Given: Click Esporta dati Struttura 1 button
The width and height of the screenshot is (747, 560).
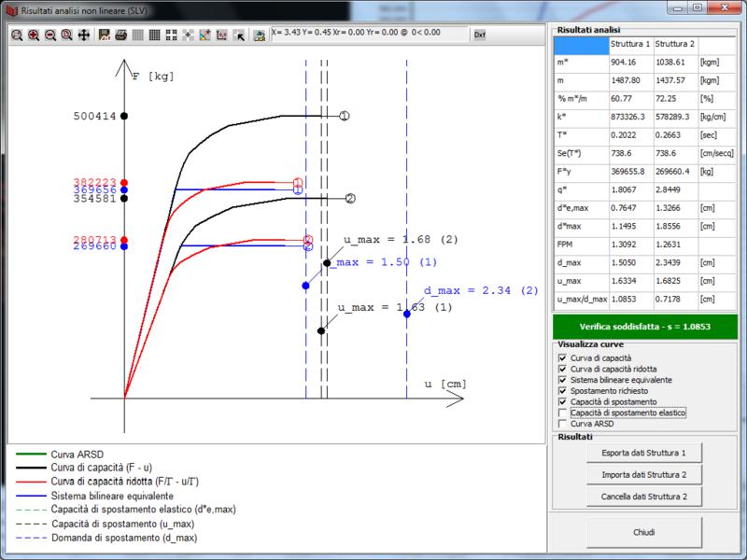Looking at the screenshot, I should coord(644,453).
